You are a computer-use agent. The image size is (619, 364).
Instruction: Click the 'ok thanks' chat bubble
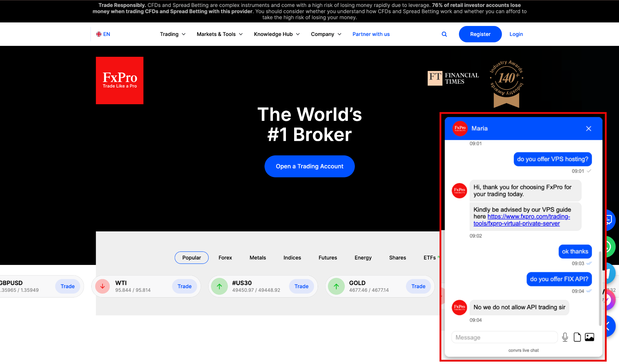pos(575,252)
